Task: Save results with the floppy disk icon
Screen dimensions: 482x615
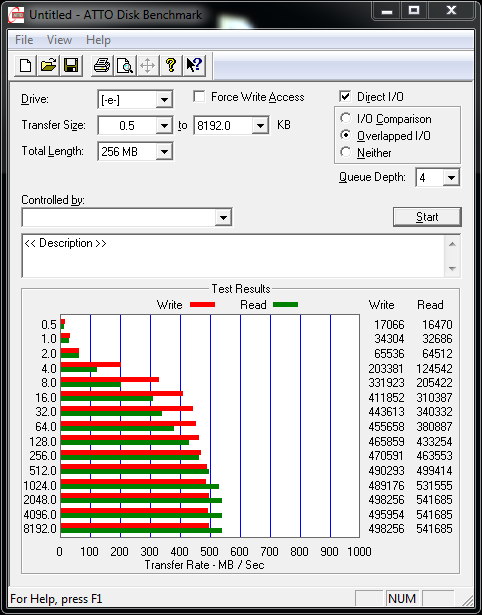Action: (71, 65)
